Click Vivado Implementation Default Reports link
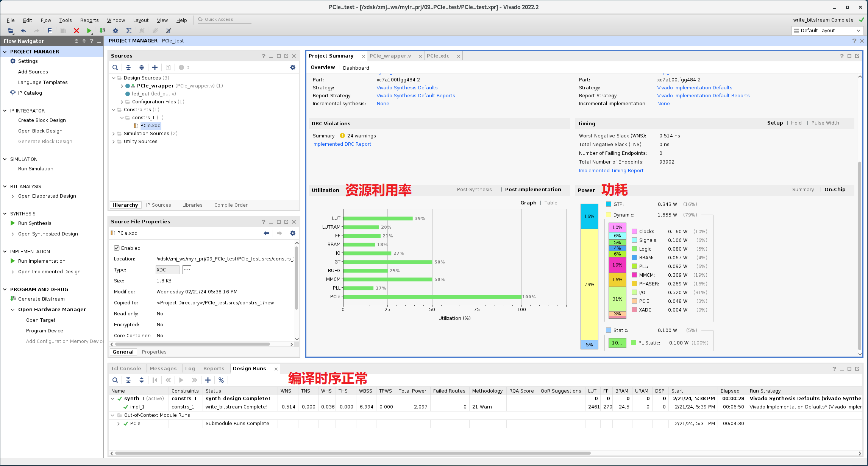Screen dimensions: 868x466 [x=703, y=95]
